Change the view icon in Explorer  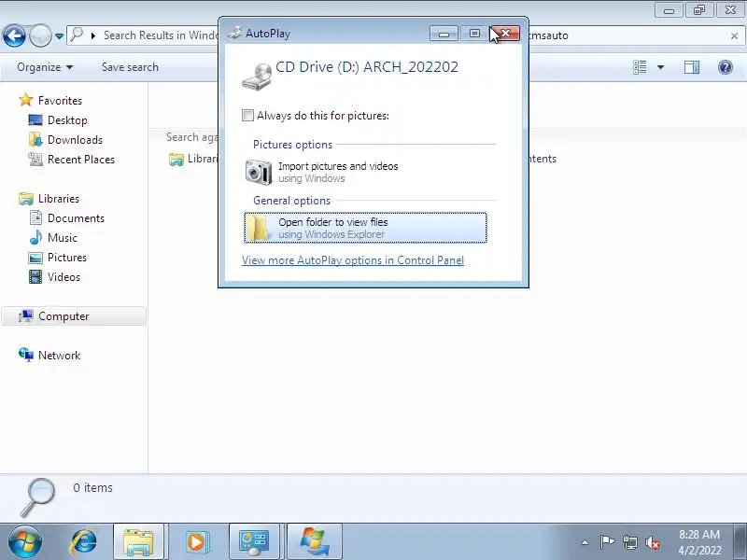(640, 67)
